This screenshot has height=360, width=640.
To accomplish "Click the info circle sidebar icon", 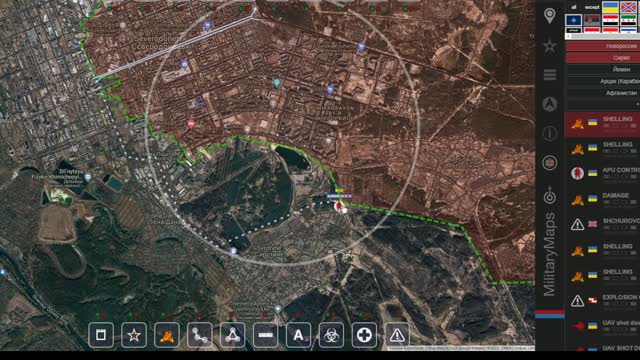I will (x=550, y=133).
